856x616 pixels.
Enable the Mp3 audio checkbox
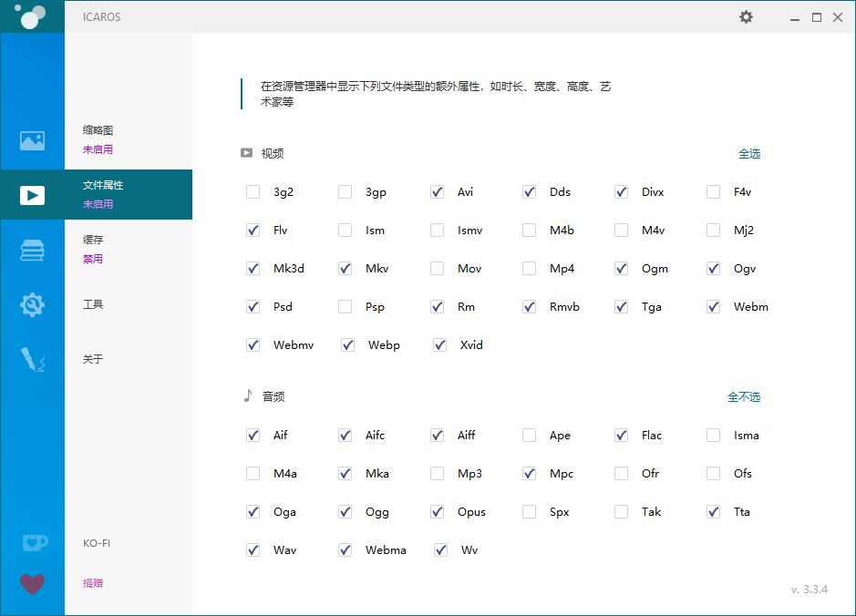click(437, 473)
